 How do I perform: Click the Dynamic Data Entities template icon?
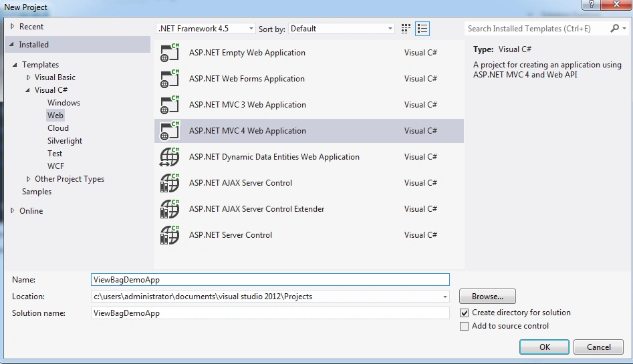pos(170,156)
